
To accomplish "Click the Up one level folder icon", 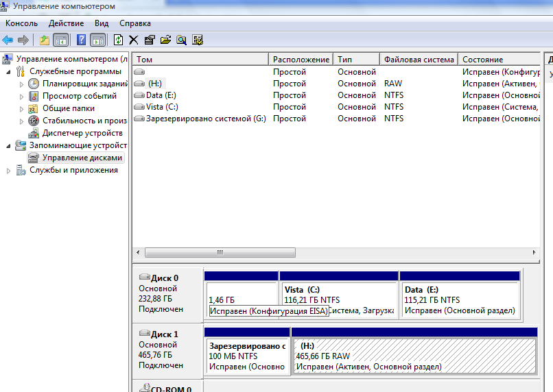I will pyautogui.click(x=45, y=40).
